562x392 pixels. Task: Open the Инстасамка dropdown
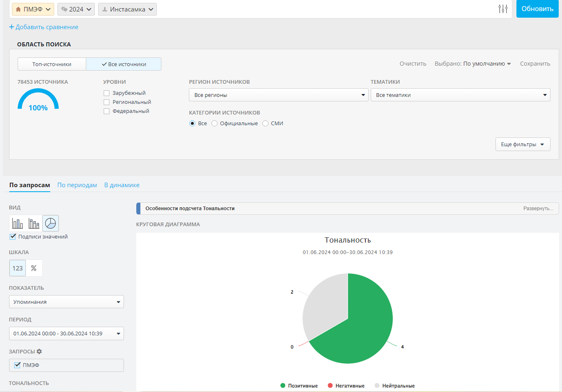(x=127, y=9)
